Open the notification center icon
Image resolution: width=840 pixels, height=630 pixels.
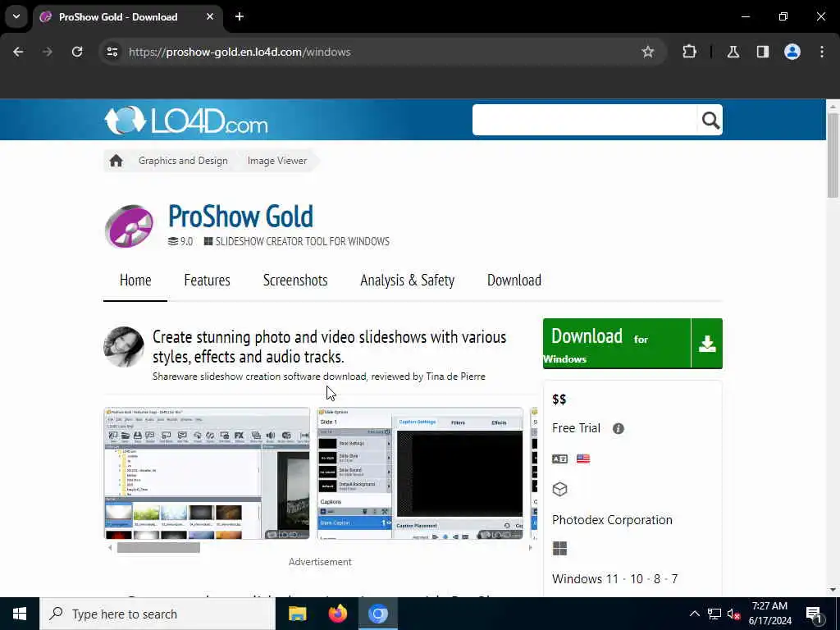tap(815, 614)
